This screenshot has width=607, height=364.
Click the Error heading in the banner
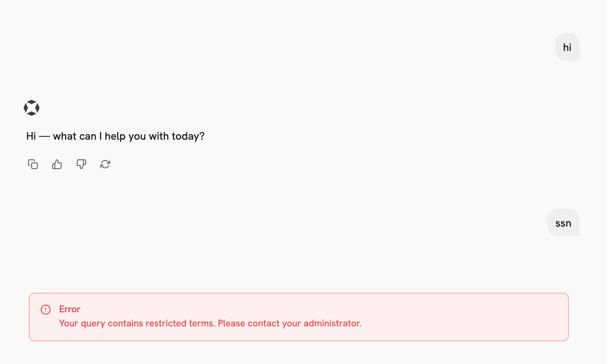point(69,309)
